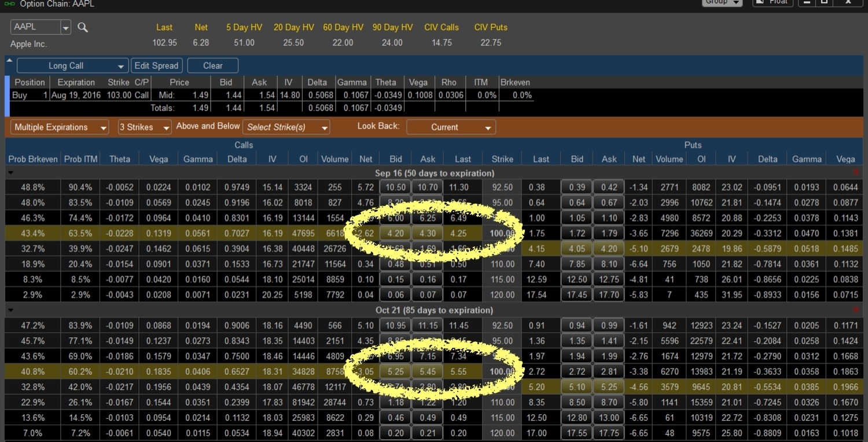Click the 103.00 strike in position row
Image resolution: width=868 pixels, height=442 pixels.
pyautogui.click(x=119, y=95)
